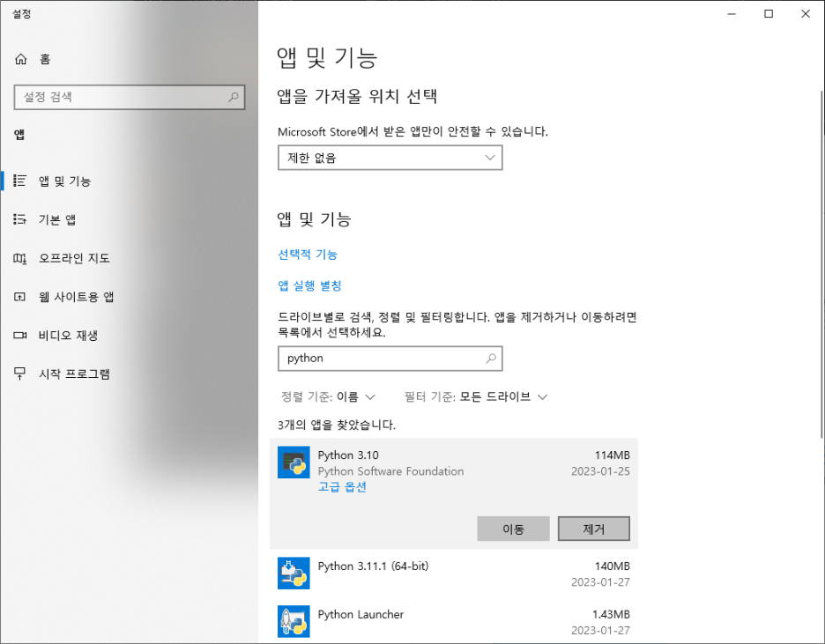
Task: Click the 114MB size value
Action: (x=613, y=455)
